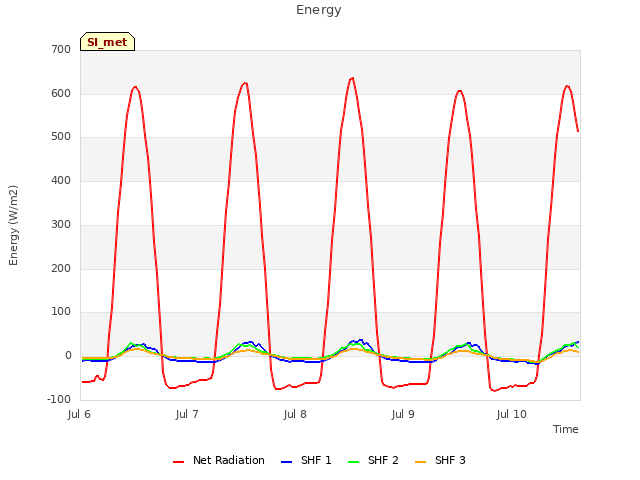Click the 600 y-axis tick label

pos(61,93)
